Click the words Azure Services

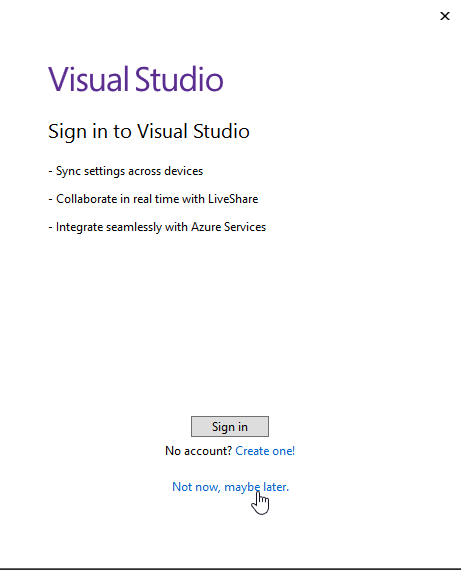(229, 227)
